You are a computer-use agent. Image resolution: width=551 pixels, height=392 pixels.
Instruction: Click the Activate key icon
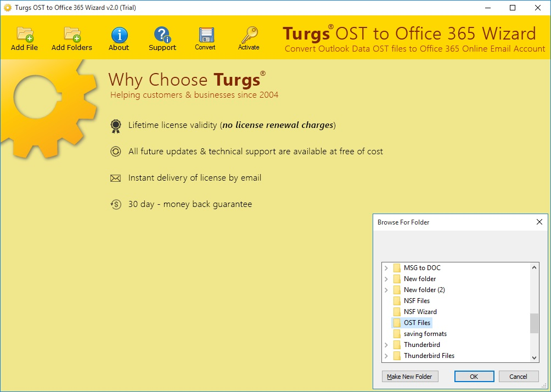[x=250, y=35]
